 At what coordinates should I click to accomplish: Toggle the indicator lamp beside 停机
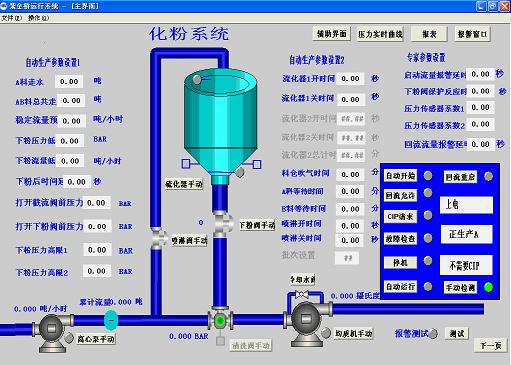pos(428,261)
